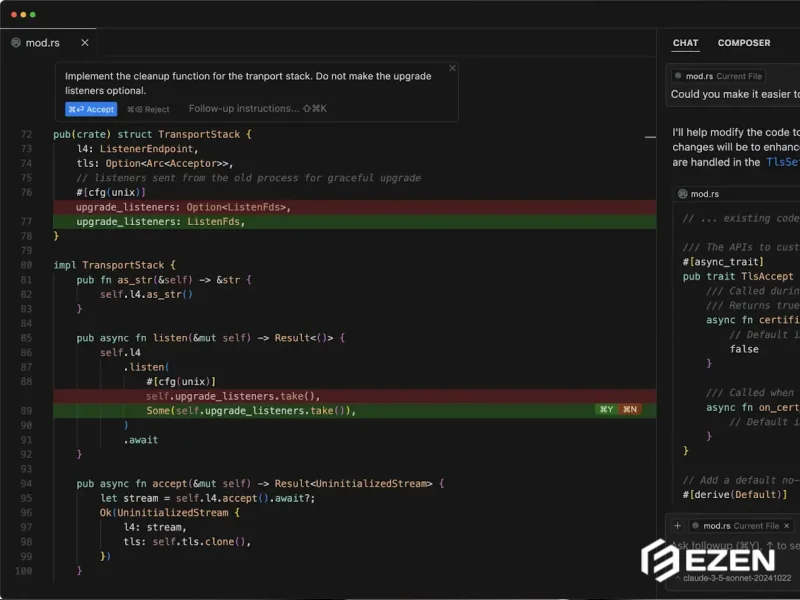The width and height of the screenshot is (800, 600).
Task: Click the plus icon to add chat context
Action: tap(678, 525)
